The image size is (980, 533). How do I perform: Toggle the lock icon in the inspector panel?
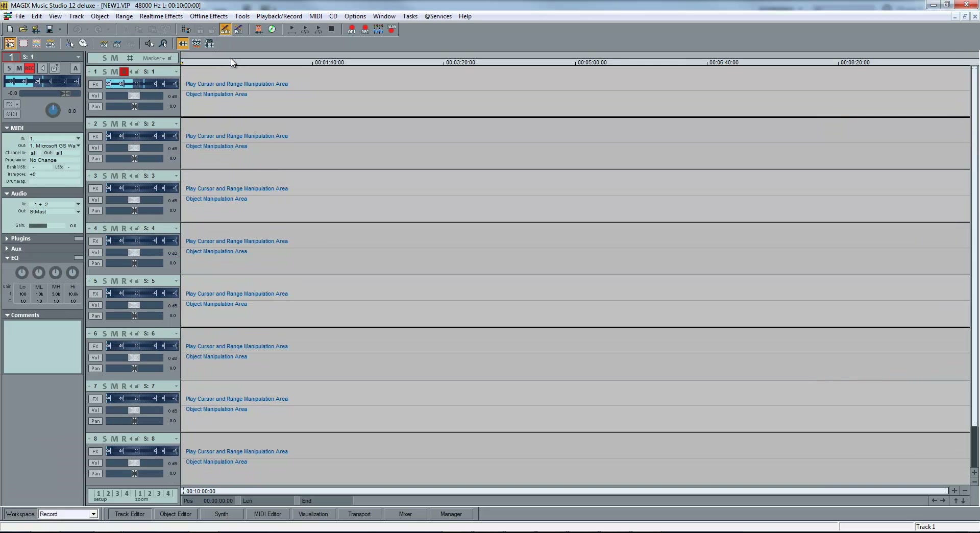coord(56,68)
